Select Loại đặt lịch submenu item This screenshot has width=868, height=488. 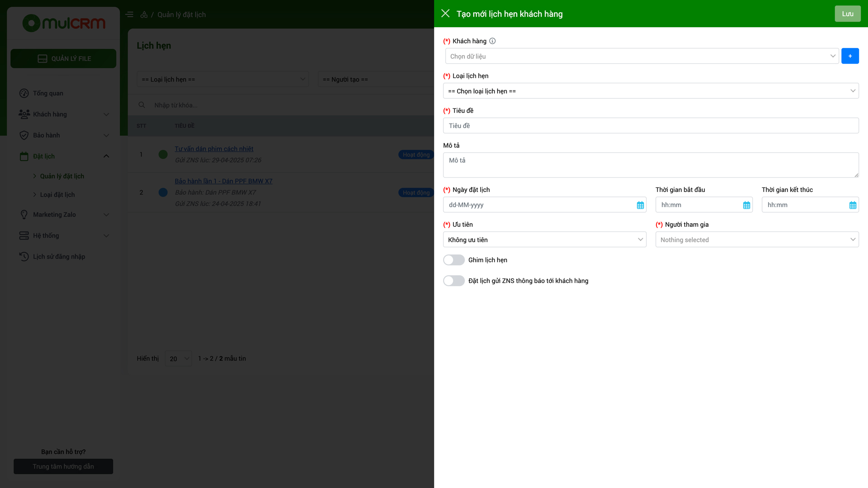pyautogui.click(x=57, y=195)
